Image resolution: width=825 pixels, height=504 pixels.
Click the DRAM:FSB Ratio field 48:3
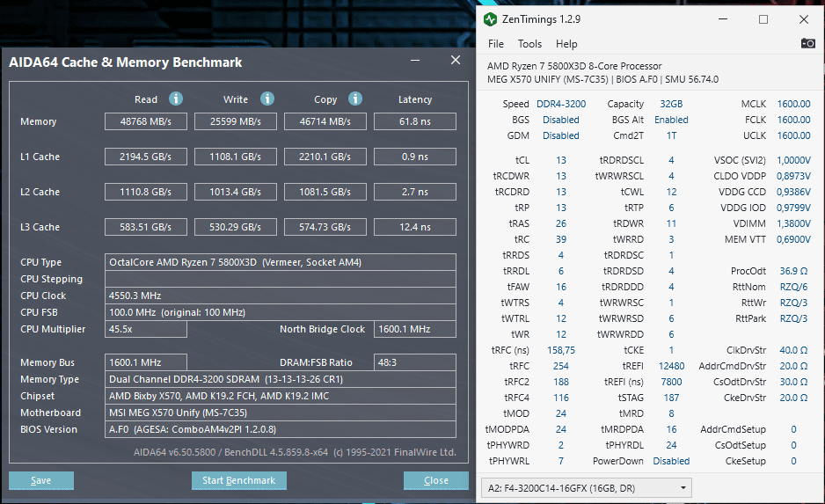[x=414, y=362]
